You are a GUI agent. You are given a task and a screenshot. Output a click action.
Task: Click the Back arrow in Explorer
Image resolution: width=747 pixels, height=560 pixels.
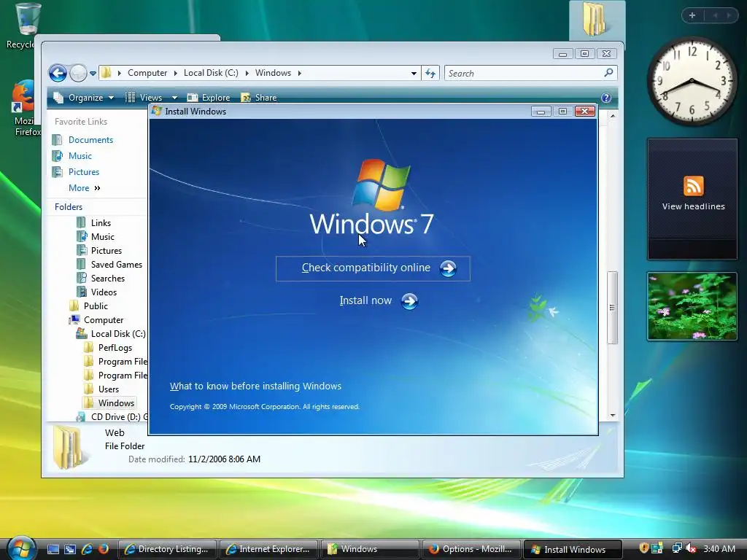click(58, 74)
